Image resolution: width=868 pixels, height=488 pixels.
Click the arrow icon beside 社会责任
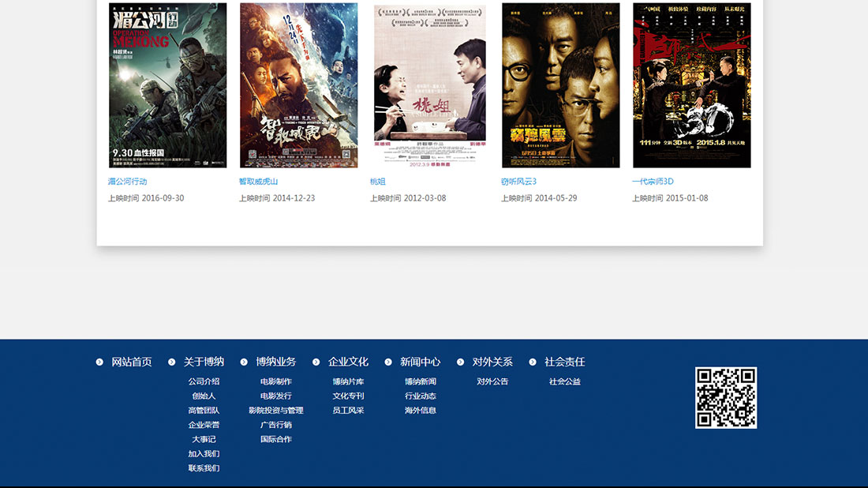coord(533,362)
